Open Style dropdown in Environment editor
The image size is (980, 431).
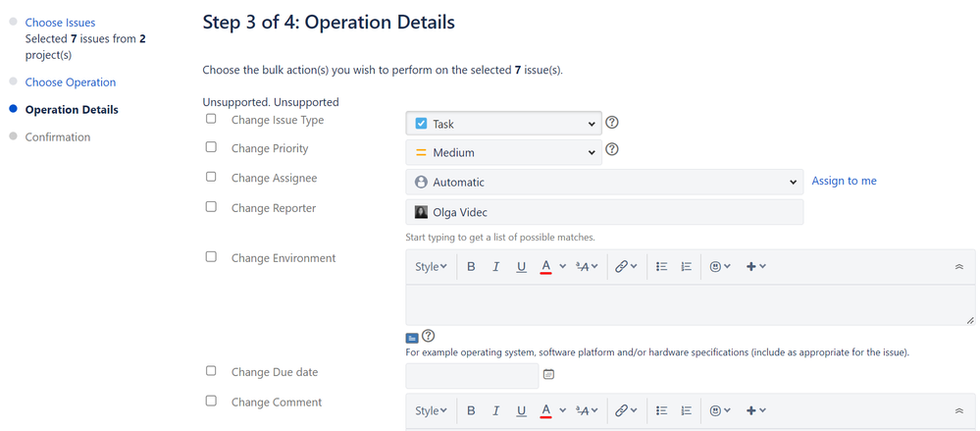[432, 266]
